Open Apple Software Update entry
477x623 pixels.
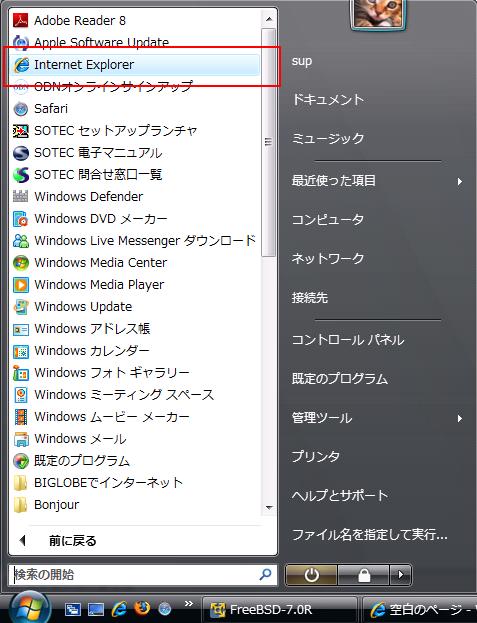[x=136, y=42]
